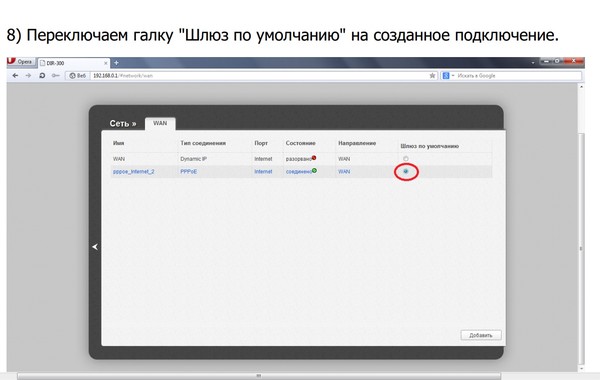Click the Имя column header
This screenshot has width=600, height=380.
coord(118,143)
